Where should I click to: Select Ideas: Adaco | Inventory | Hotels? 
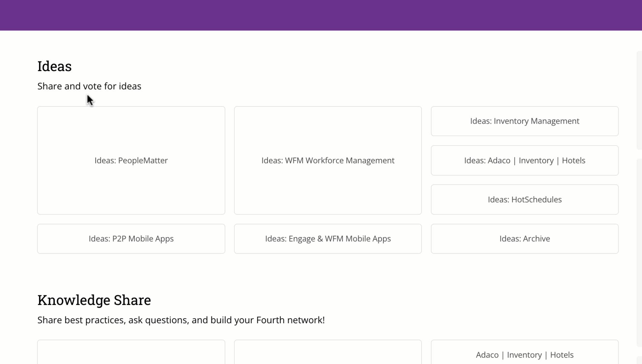point(524,160)
